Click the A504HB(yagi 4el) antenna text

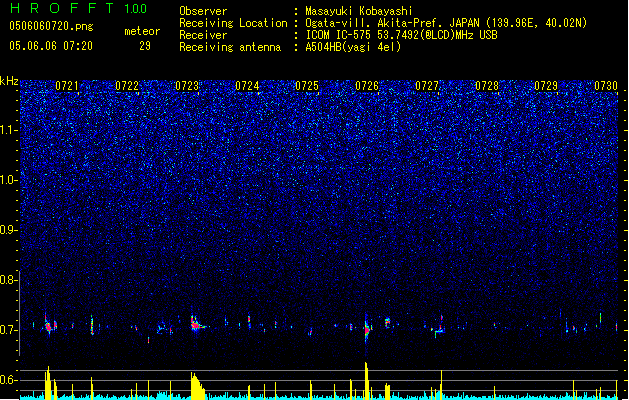[353, 47]
